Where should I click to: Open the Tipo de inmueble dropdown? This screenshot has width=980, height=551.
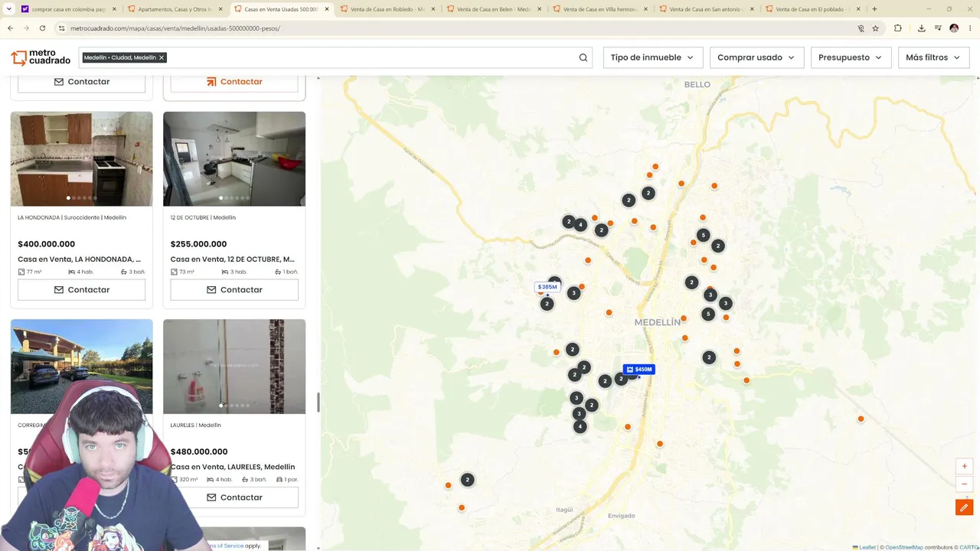pyautogui.click(x=653, y=57)
